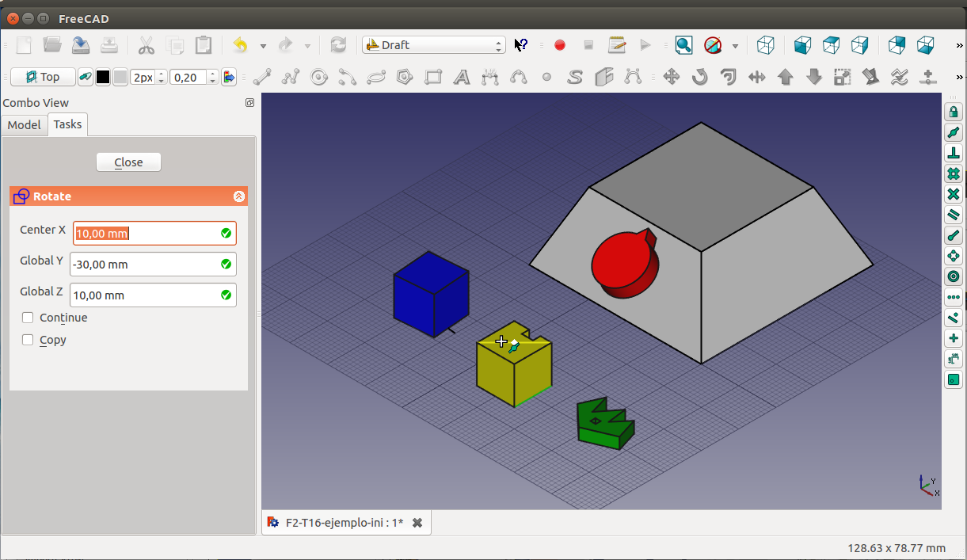Check the Copy checkbox
The height and width of the screenshot is (560, 967).
28,340
